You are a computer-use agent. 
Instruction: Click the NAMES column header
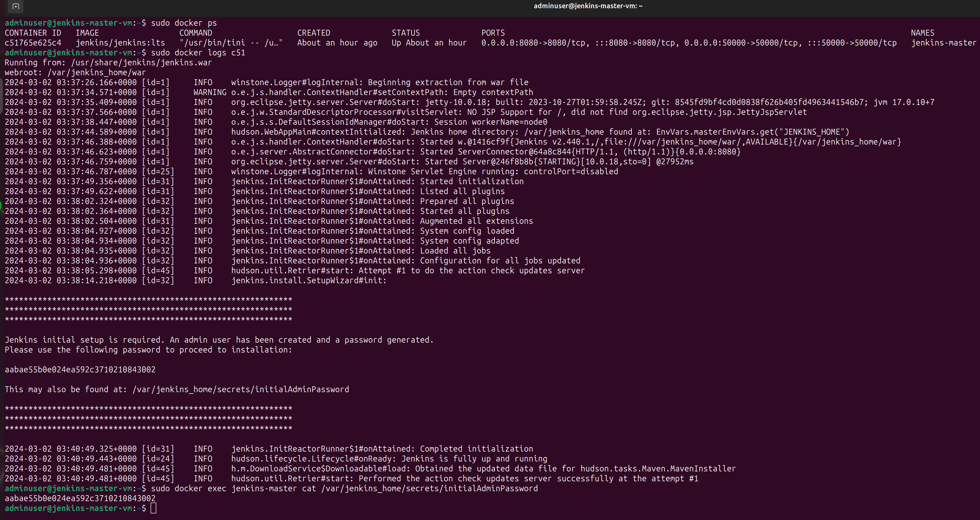click(x=922, y=33)
